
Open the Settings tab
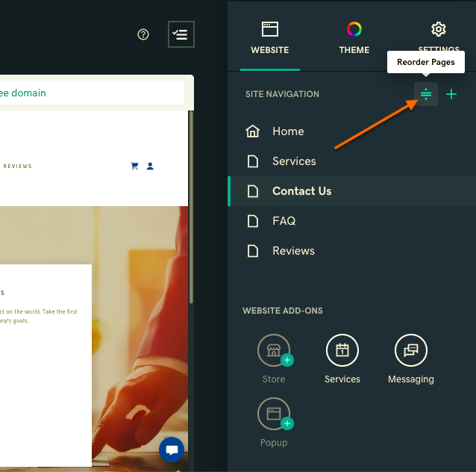(439, 37)
